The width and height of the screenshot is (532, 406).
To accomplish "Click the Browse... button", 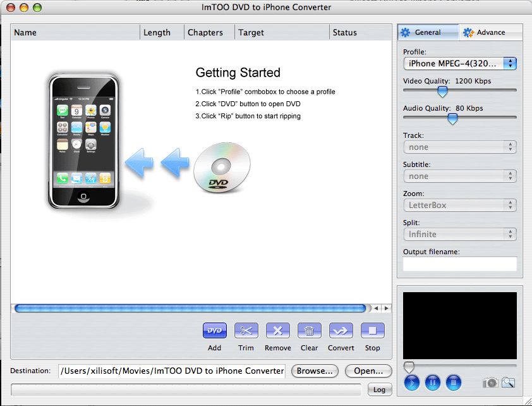I will coord(315,371).
